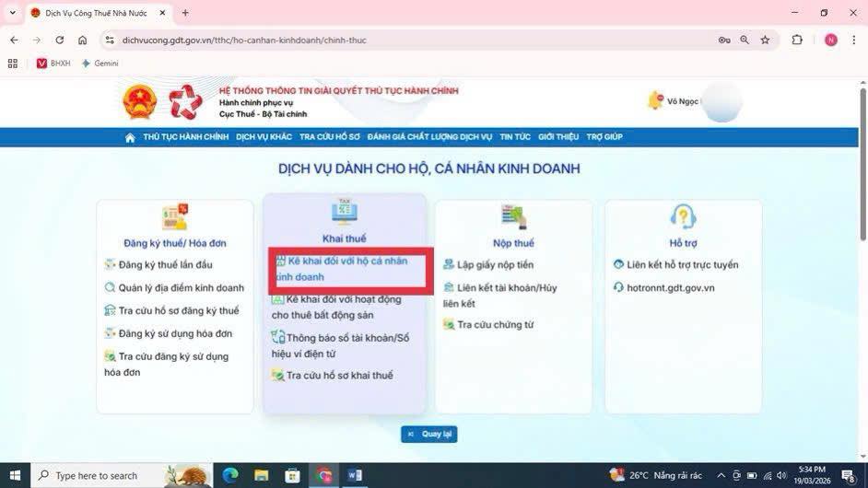Screen dimensions: 868x488
Task: Open Microsoft Edge from taskbar
Action: click(230, 475)
